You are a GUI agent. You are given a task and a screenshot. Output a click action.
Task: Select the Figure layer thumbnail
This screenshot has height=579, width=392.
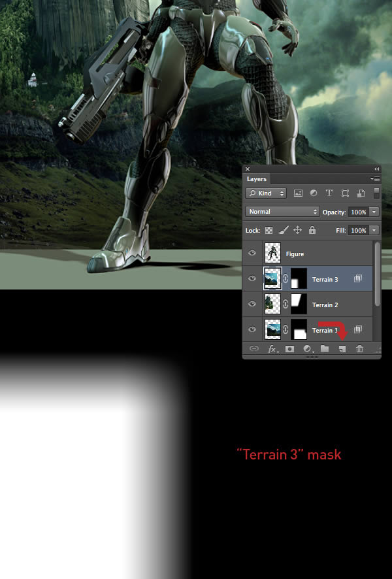click(x=273, y=253)
